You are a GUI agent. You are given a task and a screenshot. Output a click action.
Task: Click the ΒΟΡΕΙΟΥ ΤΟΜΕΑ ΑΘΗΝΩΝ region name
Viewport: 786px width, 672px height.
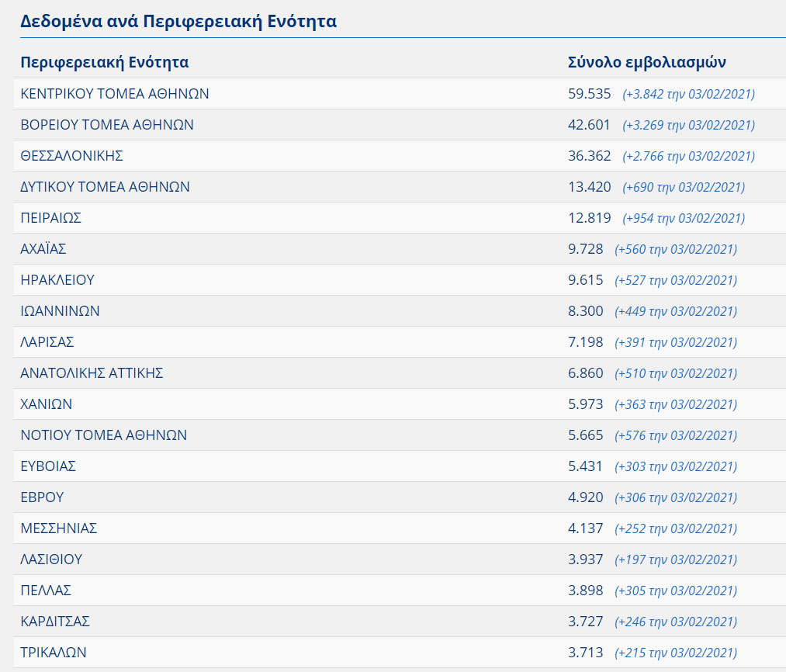pos(107,125)
